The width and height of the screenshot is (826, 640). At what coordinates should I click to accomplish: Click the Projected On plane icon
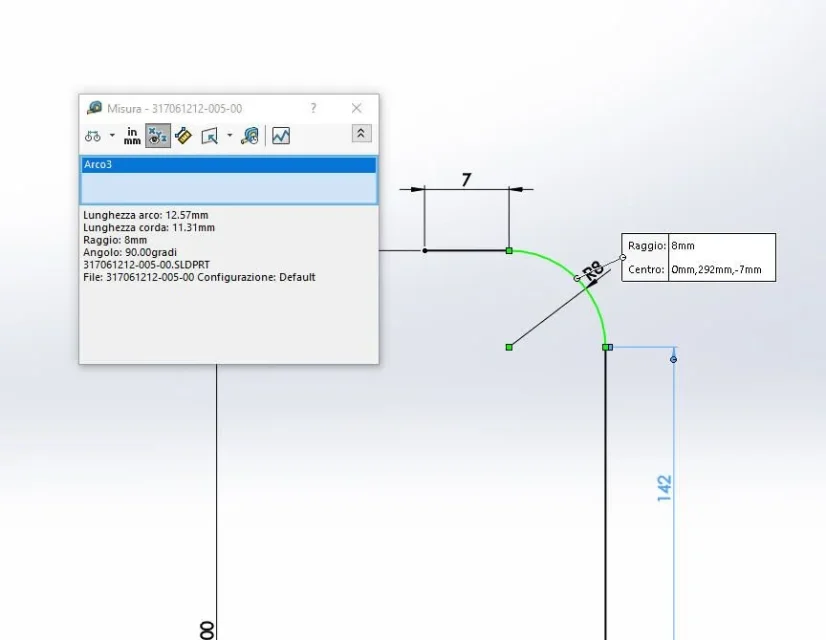[210, 136]
